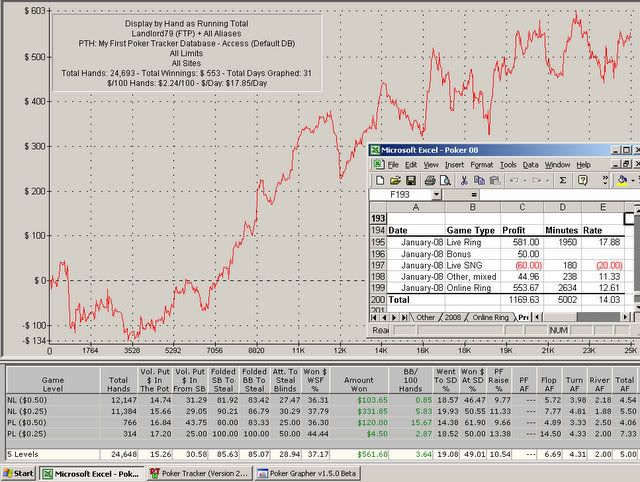The width and height of the screenshot is (640, 482).
Task: Open the File menu in Excel
Action: tap(393, 165)
